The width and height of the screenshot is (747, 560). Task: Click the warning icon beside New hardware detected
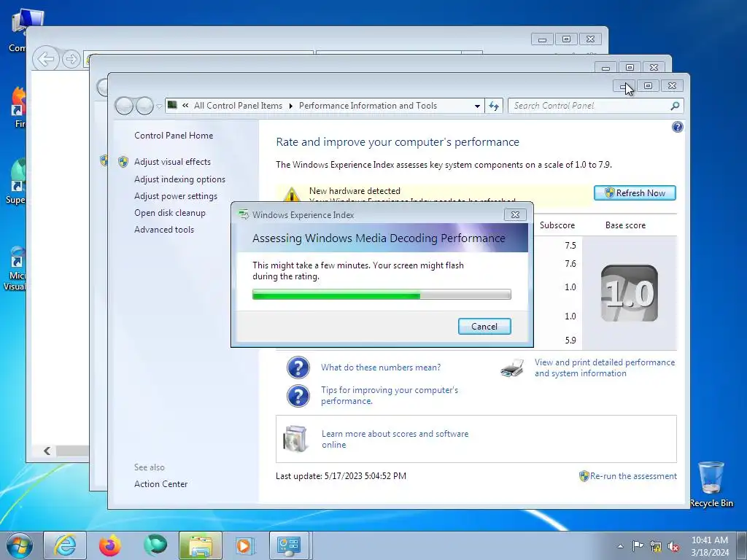(x=291, y=195)
